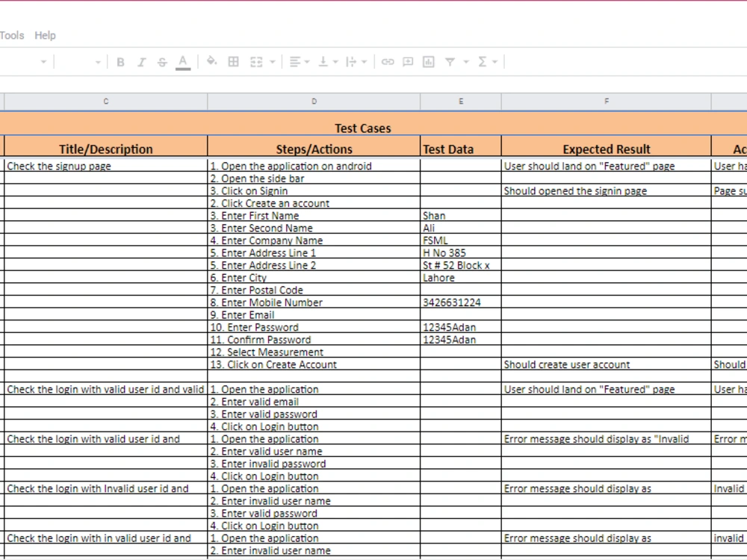Viewport: 747px width, 560px height.
Task: Select the test data cell 'Ali'
Action: (461, 228)
